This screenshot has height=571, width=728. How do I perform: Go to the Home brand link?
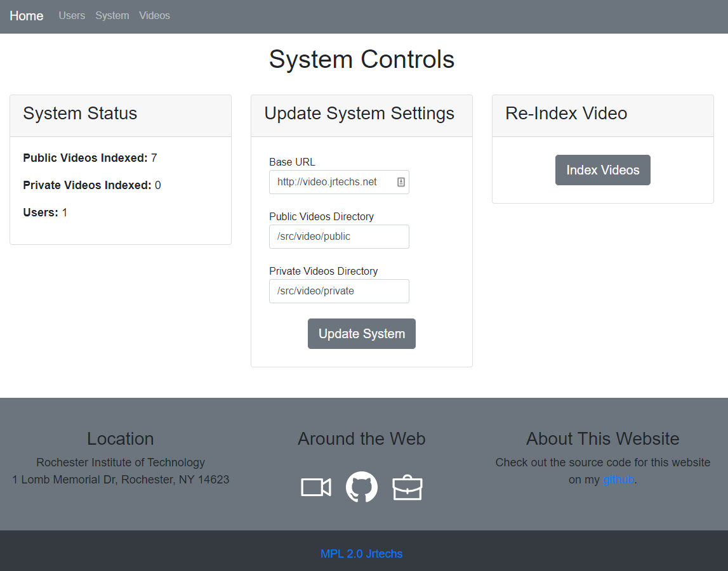pos(27,16)
